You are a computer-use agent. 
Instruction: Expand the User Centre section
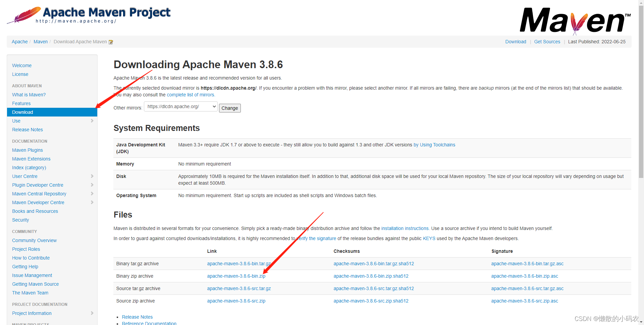click(92, 176)
